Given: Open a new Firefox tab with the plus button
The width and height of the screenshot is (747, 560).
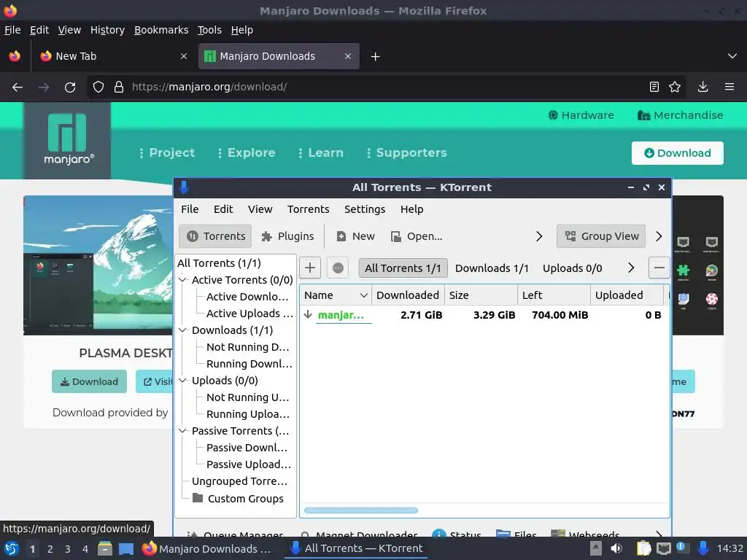Looking at the screenshot, I should 376,57.
